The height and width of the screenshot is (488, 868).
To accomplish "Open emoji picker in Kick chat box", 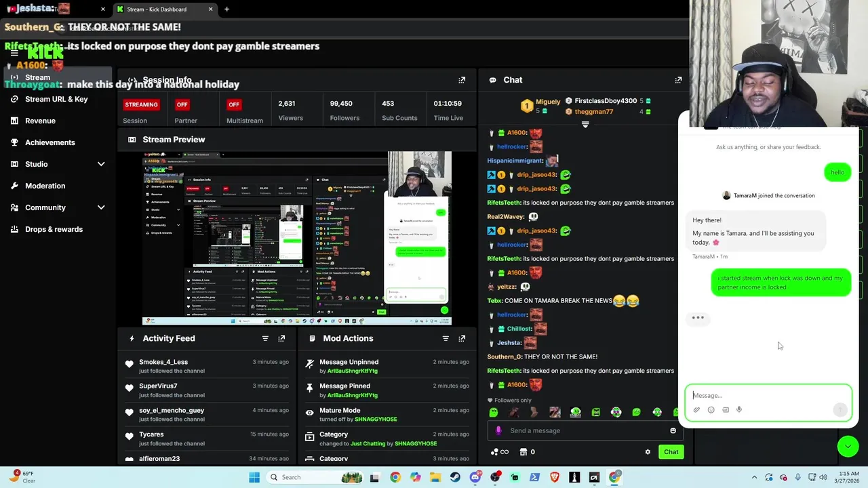I will [673, 430].
